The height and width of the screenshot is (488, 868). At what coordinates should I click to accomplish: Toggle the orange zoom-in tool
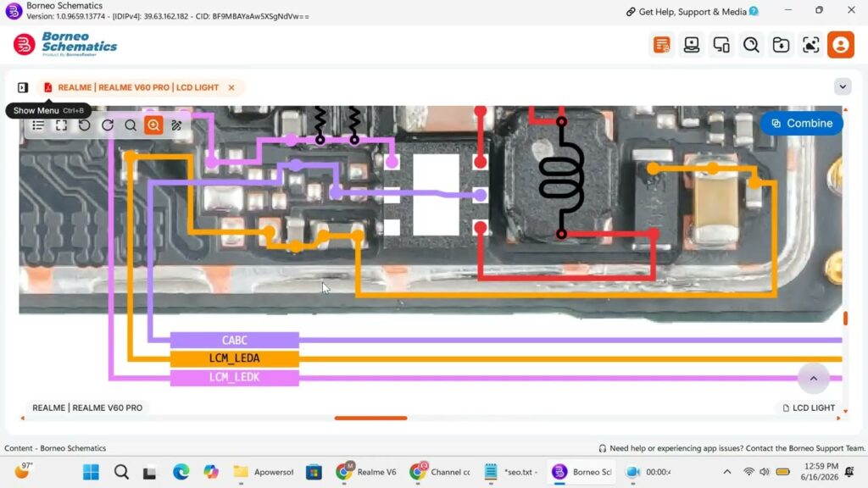pos(153,125)
